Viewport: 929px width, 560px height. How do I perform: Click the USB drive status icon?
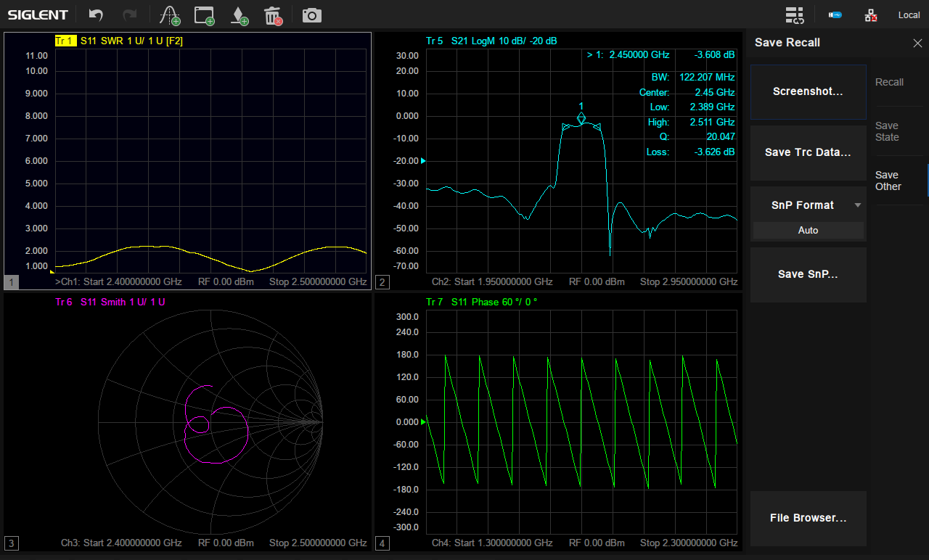(835, 15)
